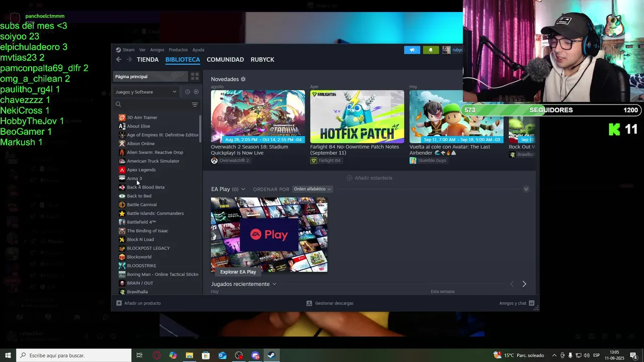
Task: Click the Steam forward navigation arrow
Action: (x=129, y=59)
